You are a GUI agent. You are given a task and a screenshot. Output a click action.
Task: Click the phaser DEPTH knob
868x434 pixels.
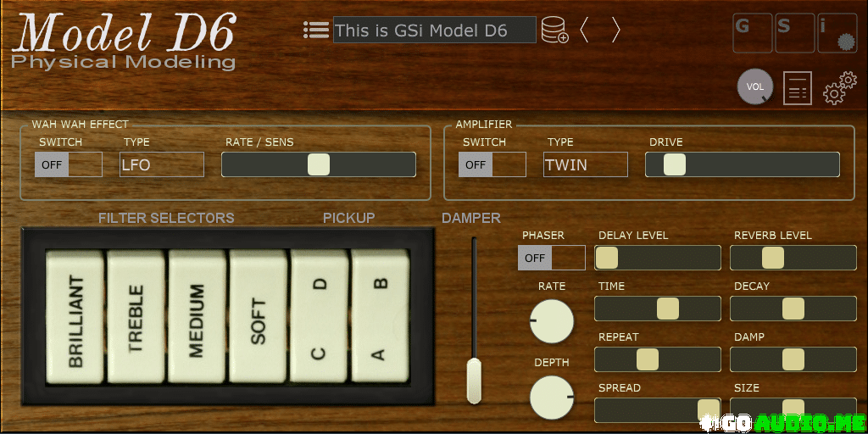click(x=551, y=398)
